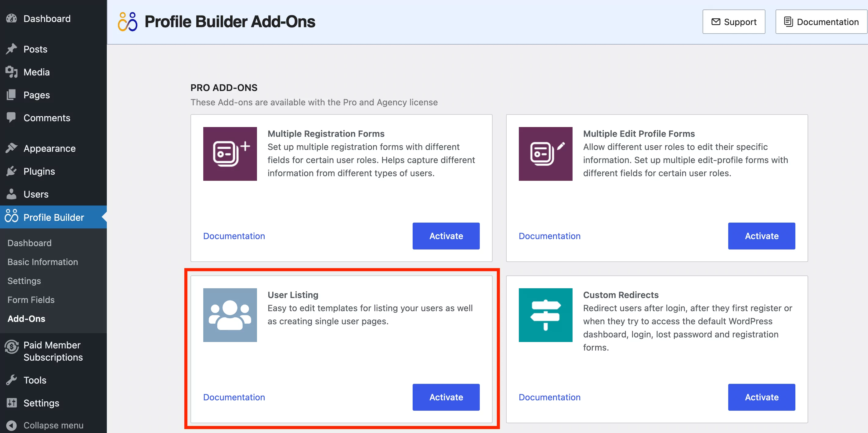Click the Support button
868x433 pixels.
coord(733,22)
